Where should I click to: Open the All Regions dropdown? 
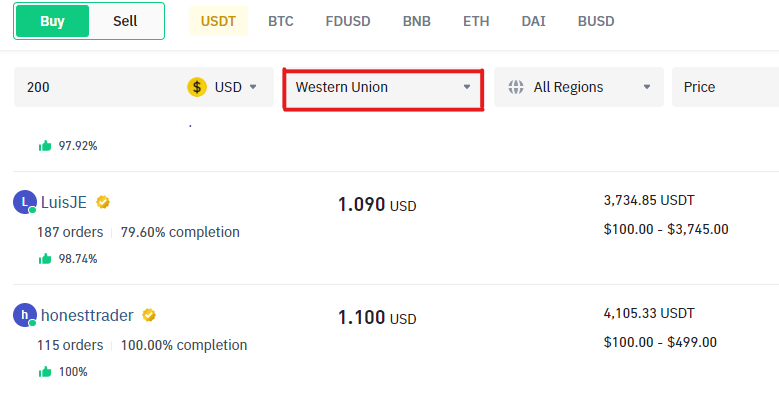579,87
